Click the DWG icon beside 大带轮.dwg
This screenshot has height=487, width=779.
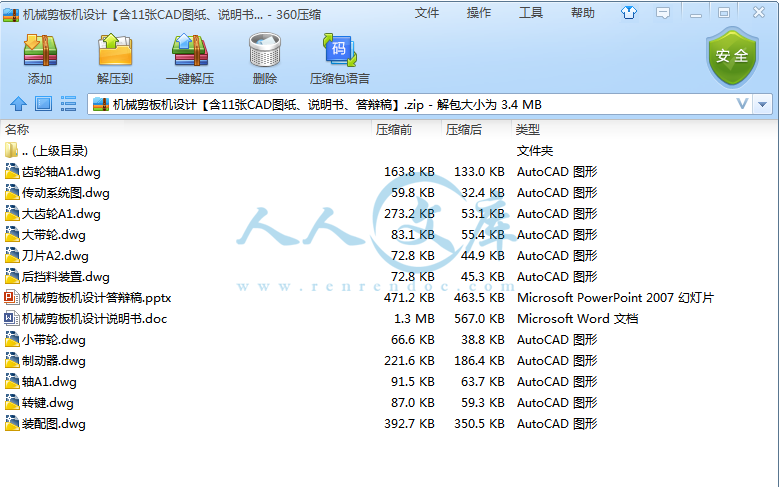pyautogui.click(x=11, y=235)
